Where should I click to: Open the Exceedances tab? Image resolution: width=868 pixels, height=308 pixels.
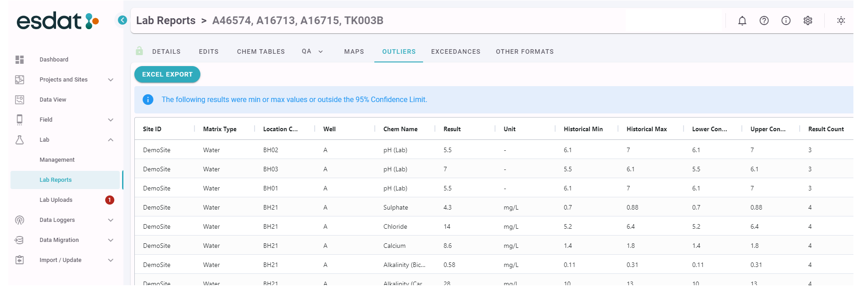tap(456, 51)
